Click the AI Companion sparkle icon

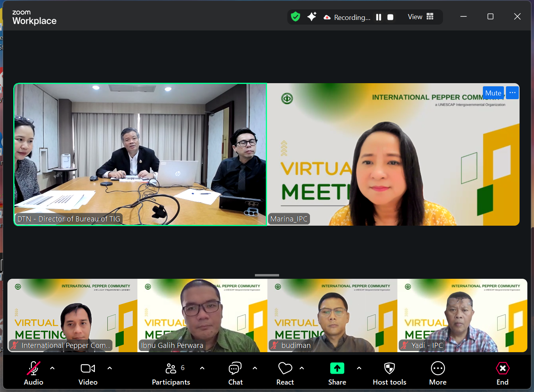311,16
